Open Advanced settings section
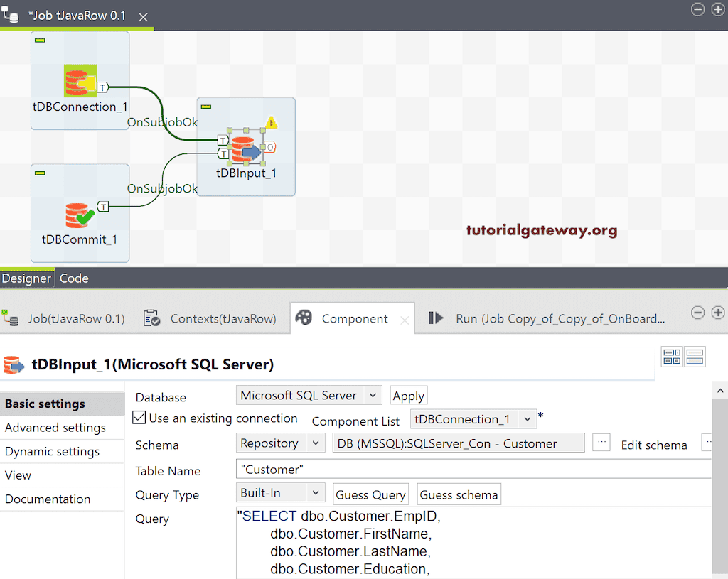The image size is (728, 579). [x=63, y=428]
